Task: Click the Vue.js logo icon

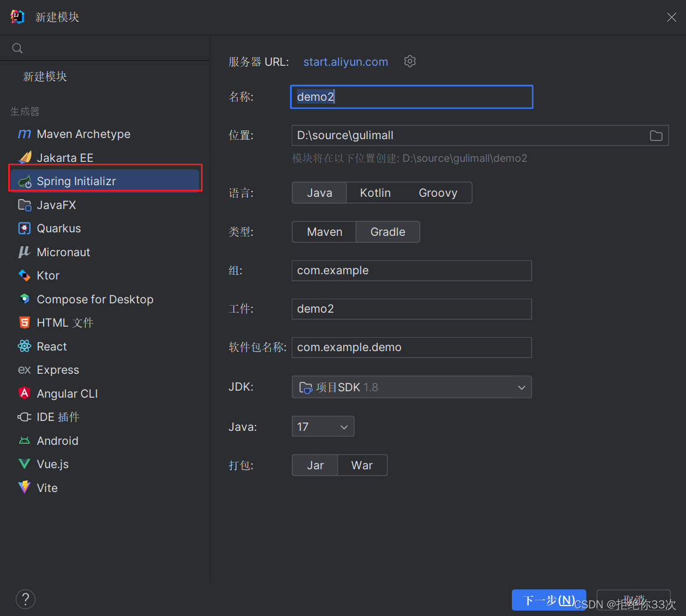Action: point(24,464)
